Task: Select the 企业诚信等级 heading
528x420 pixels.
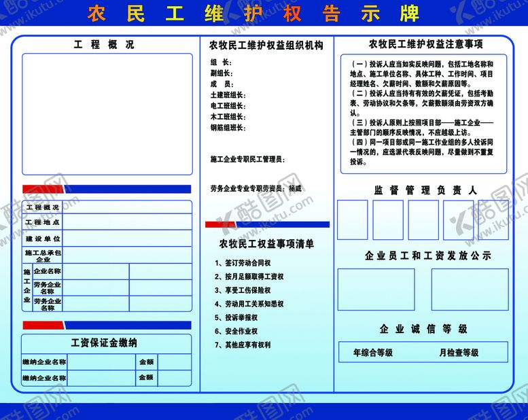Action: (423, 329)
